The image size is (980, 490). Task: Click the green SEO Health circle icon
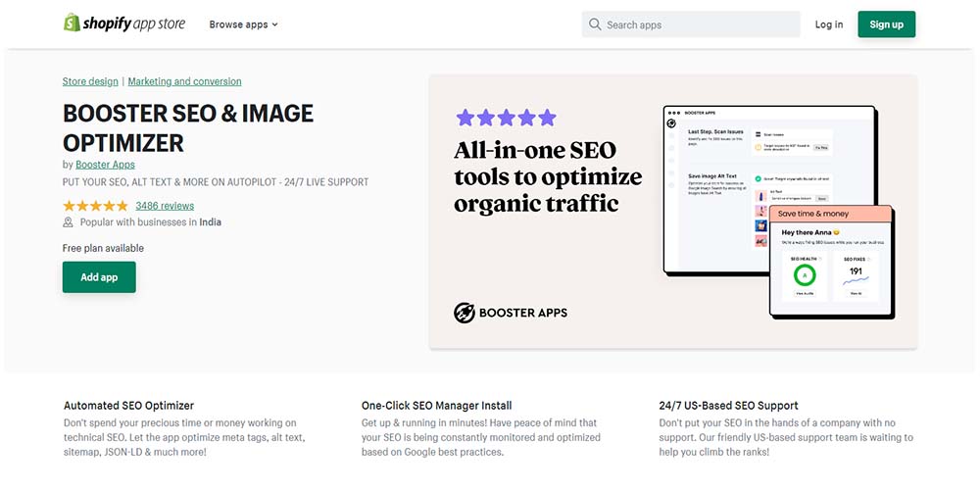point(805,275)
